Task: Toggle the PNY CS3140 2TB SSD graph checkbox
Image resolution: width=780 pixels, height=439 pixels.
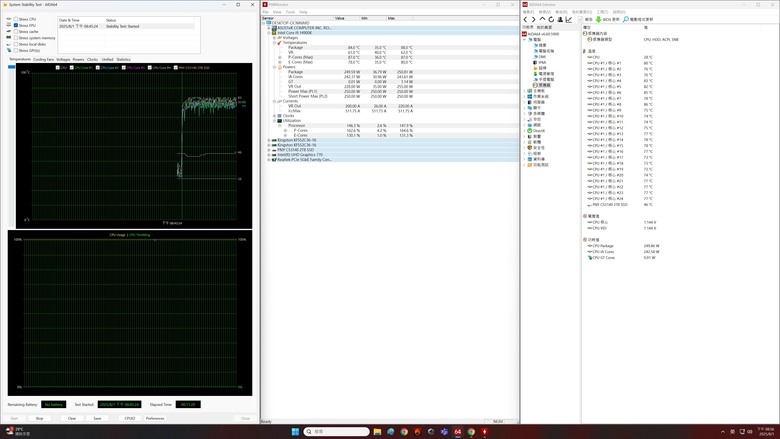Action: tap(176, 68)
